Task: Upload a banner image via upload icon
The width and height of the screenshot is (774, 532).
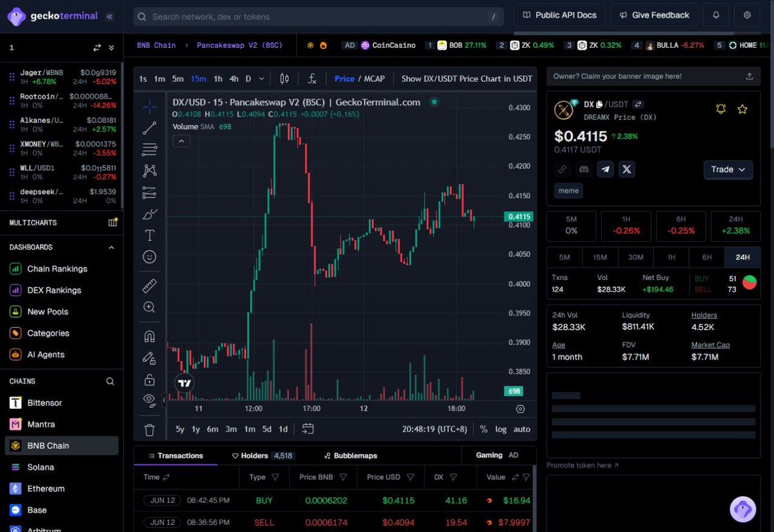Action: (749, 76)
